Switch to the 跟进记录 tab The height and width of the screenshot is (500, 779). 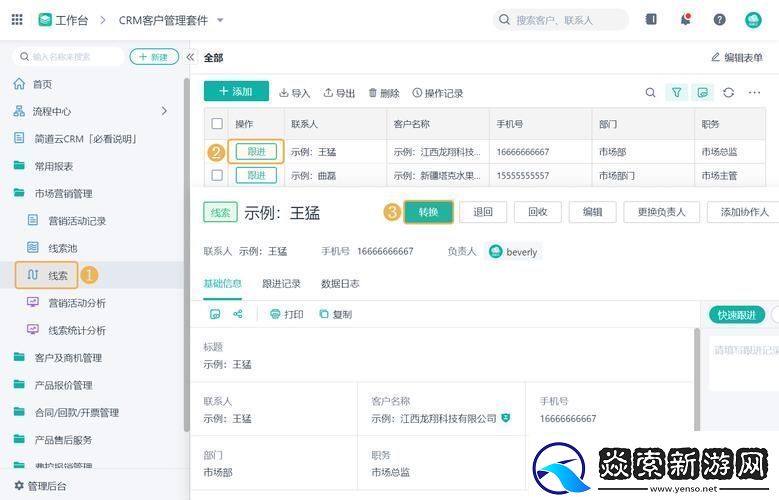click(281, 283)
